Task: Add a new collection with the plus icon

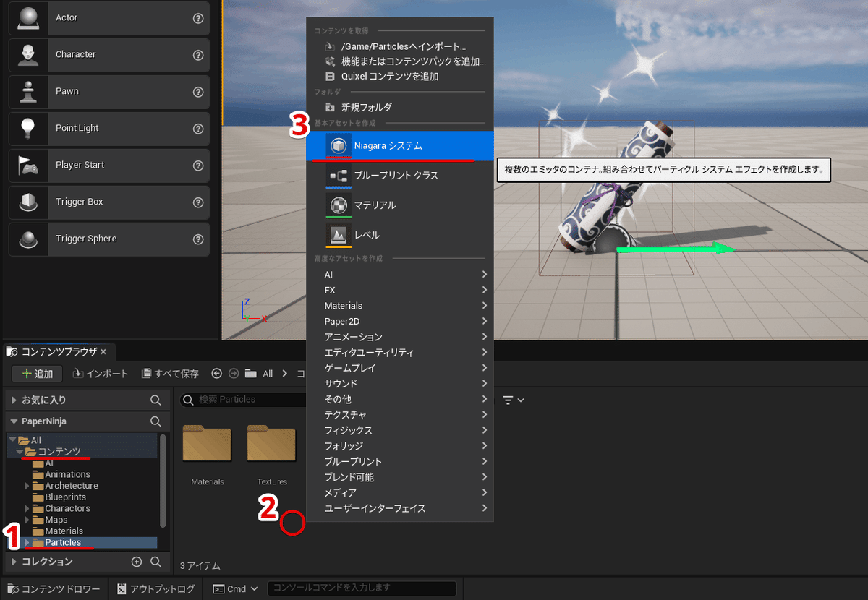Action: point(137,562)
